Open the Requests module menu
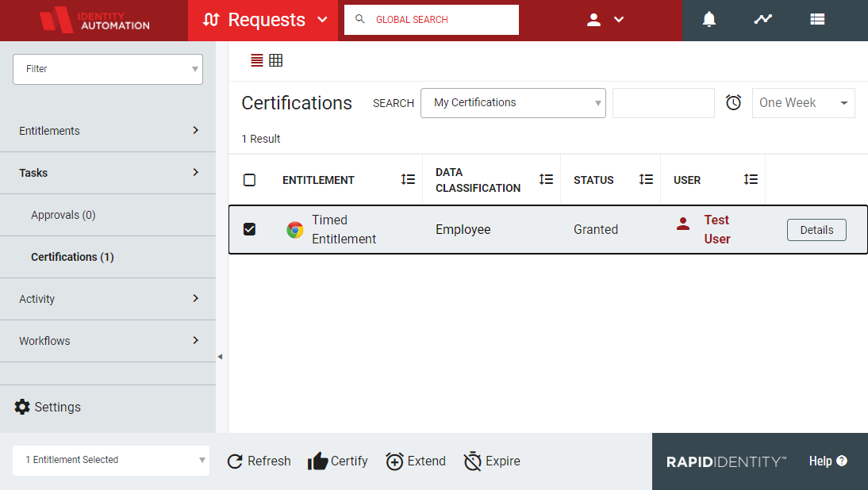 click(263, 20)
